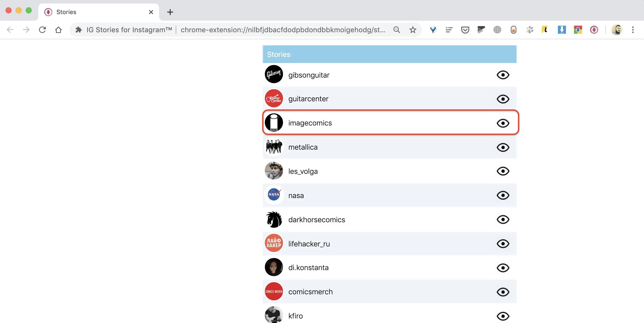Click the eye icon for nasa
Viewport: 644px width, 323px height.
[x=503, y=195]
